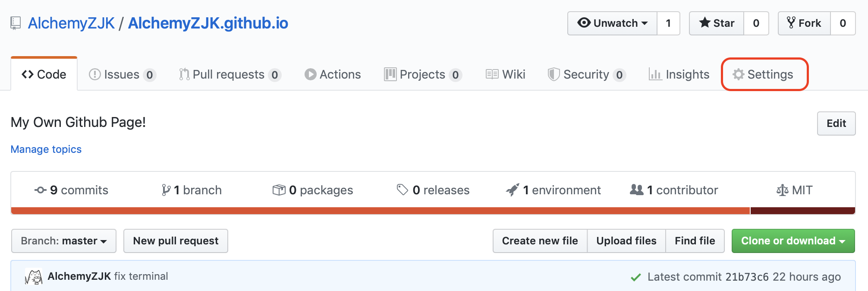Star this repository

[x=717, y=23]
